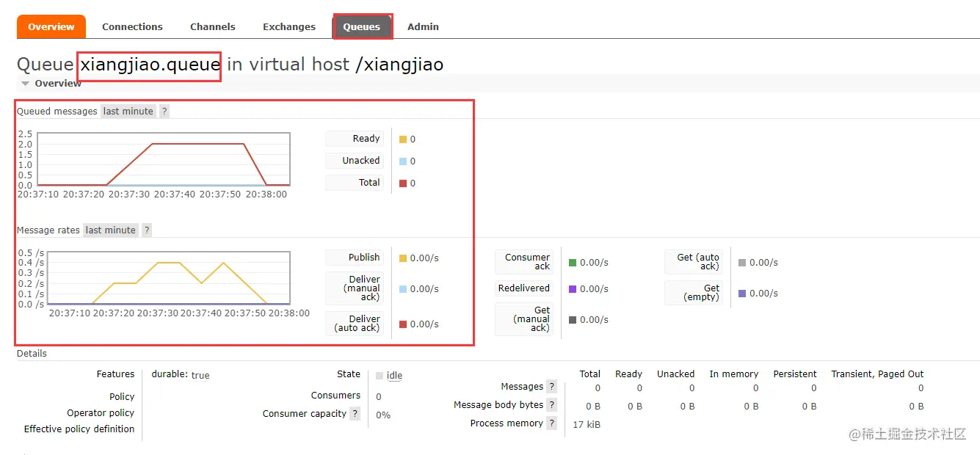Click the Ready legend label
Viewport: 980px width, 455px height.
click(355, 139)
